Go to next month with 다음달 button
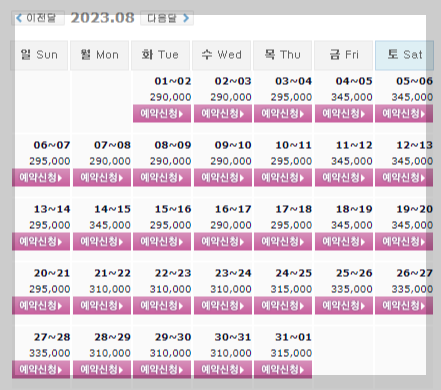Image resolution: width=441 pixels, height=390 pixels. point(167,18)
